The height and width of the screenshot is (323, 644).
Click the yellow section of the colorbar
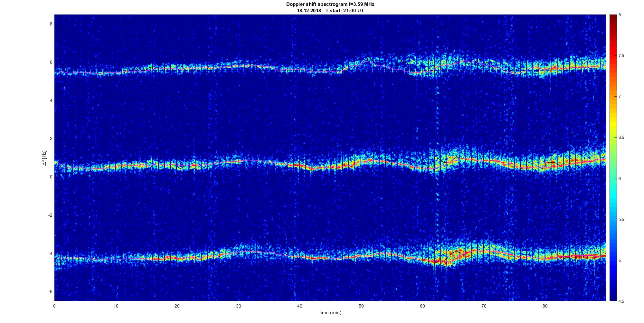pyautogui.click(x=613, y=124)
